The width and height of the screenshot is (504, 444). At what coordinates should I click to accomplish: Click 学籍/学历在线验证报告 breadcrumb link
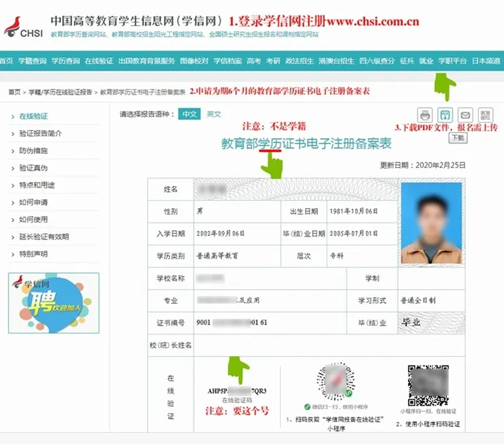pos(61,92)
